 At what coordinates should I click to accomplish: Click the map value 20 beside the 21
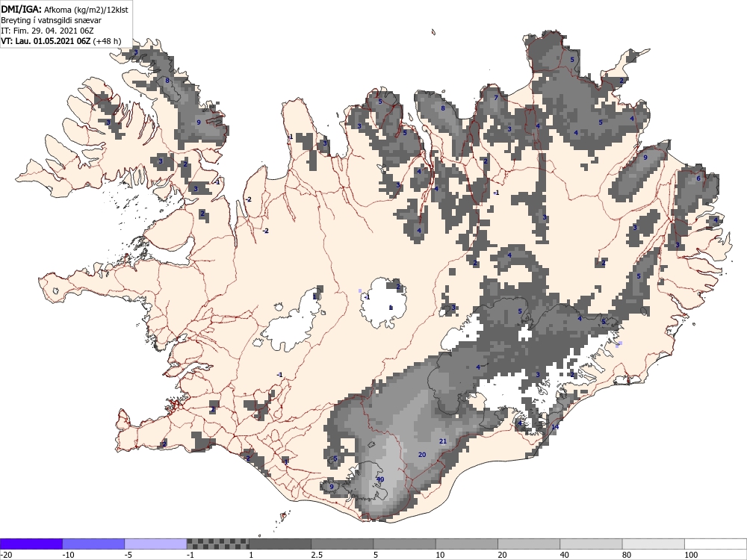tap(422, 455)
